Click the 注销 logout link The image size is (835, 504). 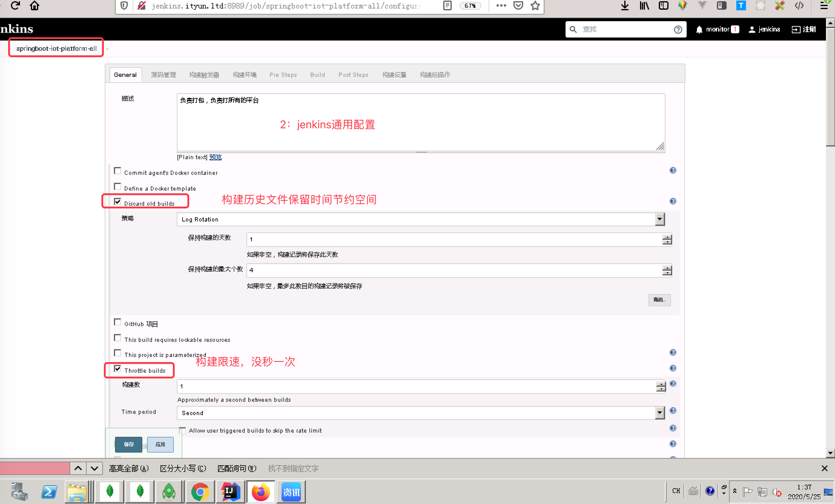804,29
